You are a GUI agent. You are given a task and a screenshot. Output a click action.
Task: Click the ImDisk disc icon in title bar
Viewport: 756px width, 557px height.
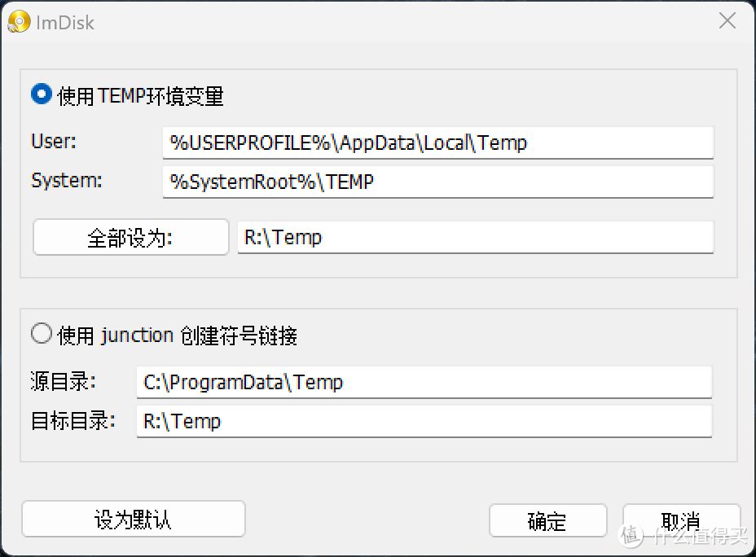[x=19, y=22]
